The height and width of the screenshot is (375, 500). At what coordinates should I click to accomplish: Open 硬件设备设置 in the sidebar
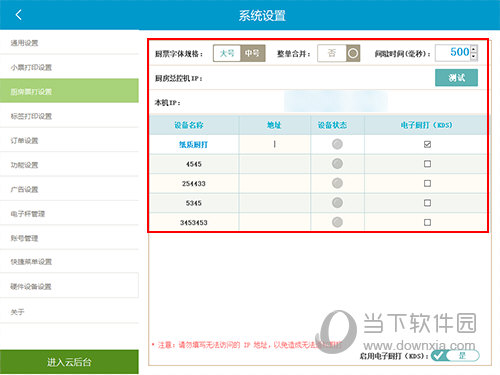pos(69,286)
